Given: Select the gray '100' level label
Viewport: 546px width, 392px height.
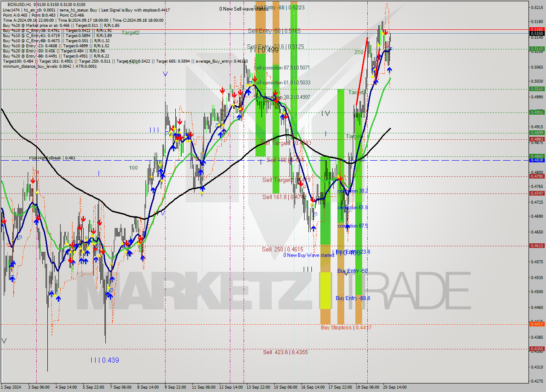Looking at the screenshot, I should click(134, 168).
